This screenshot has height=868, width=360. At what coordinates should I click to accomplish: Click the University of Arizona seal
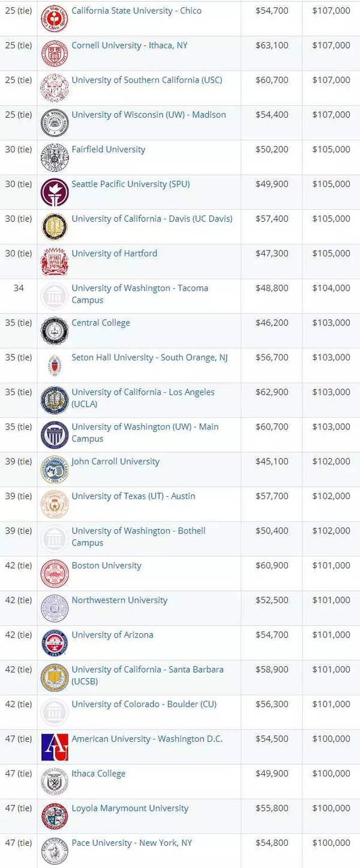55,643
